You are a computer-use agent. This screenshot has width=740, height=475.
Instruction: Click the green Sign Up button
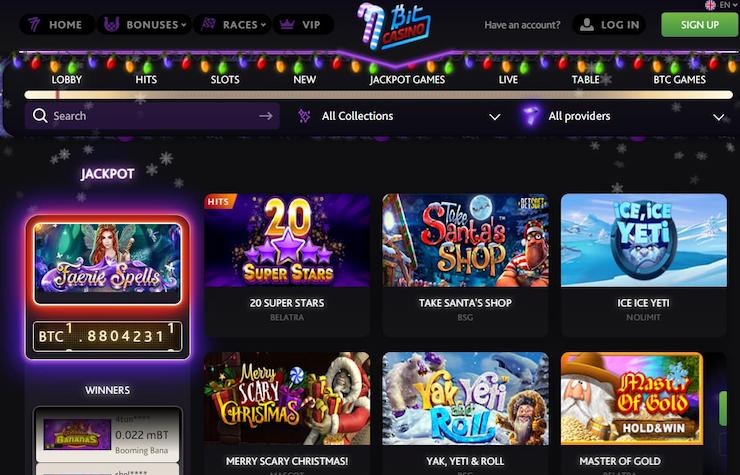click(x=699, y=25)
